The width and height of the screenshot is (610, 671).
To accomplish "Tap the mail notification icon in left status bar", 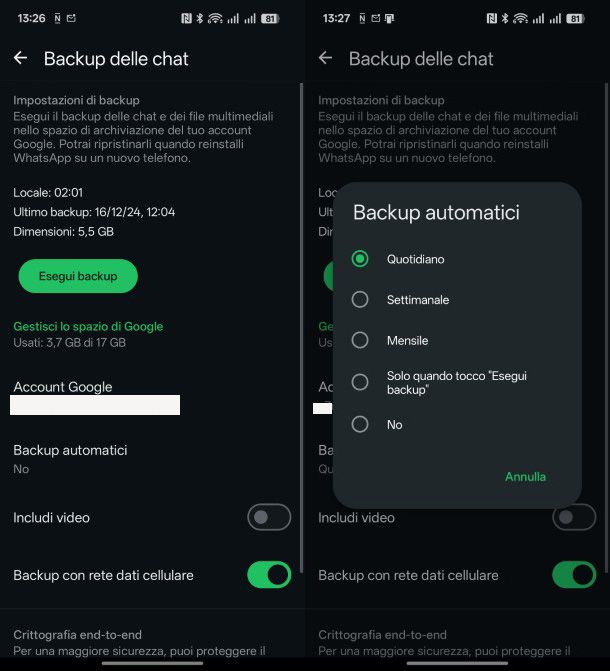I will (71, 18).
